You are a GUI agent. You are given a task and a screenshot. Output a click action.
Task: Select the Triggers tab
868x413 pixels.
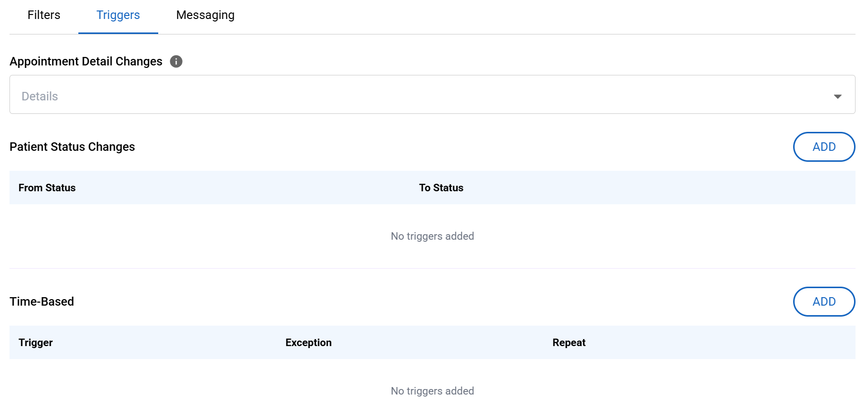[118, 15]
